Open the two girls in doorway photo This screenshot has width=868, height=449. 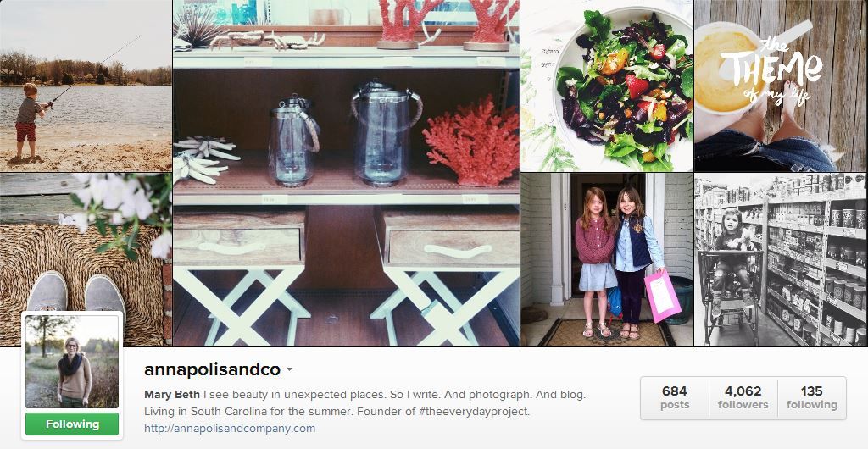(x=607, y=260)
